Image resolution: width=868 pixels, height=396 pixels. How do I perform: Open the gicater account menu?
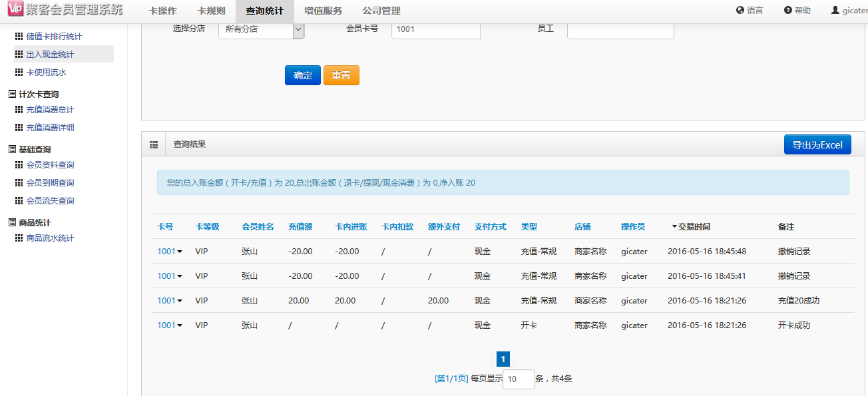(849, 11)
